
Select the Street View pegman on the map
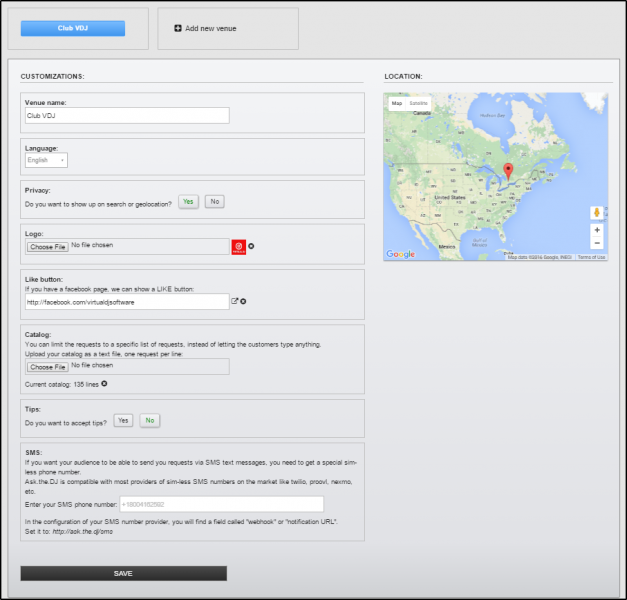[597, 212]
